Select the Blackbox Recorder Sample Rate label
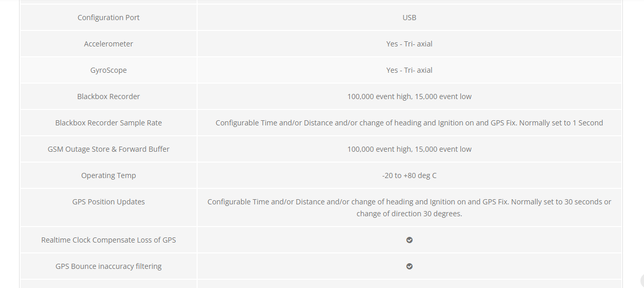Viewport: 644px width, 288px height. pos(108,123)
